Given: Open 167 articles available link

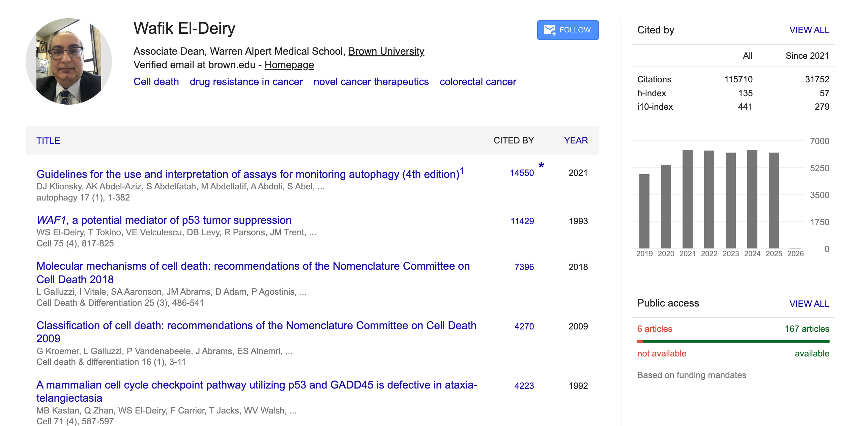Looking at the screenshot, I should [807, 329].
